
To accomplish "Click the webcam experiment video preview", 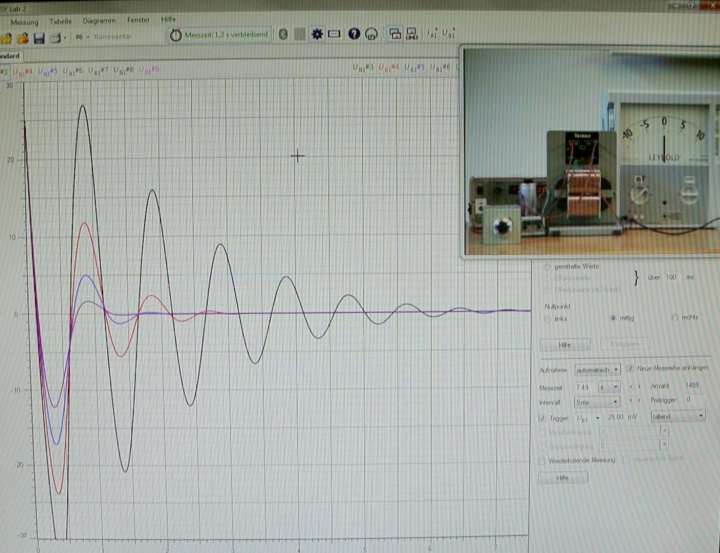I will pos(591,152).
